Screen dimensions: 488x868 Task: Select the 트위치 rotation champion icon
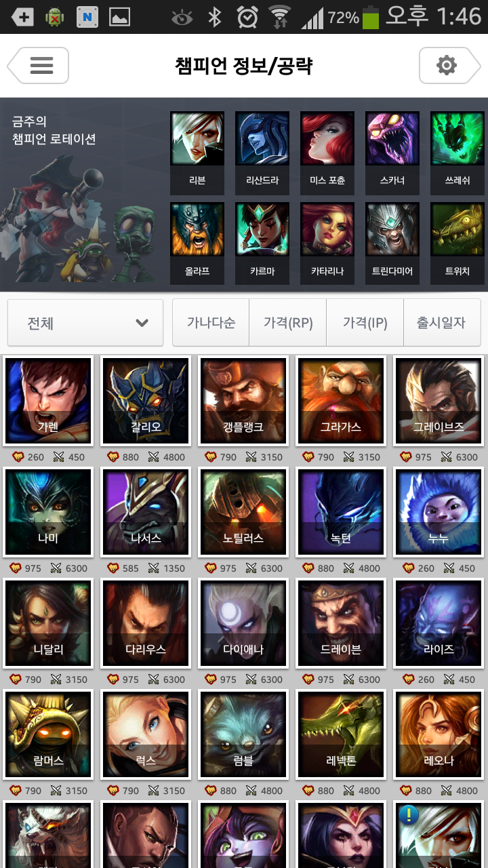[x=457, y=241]
